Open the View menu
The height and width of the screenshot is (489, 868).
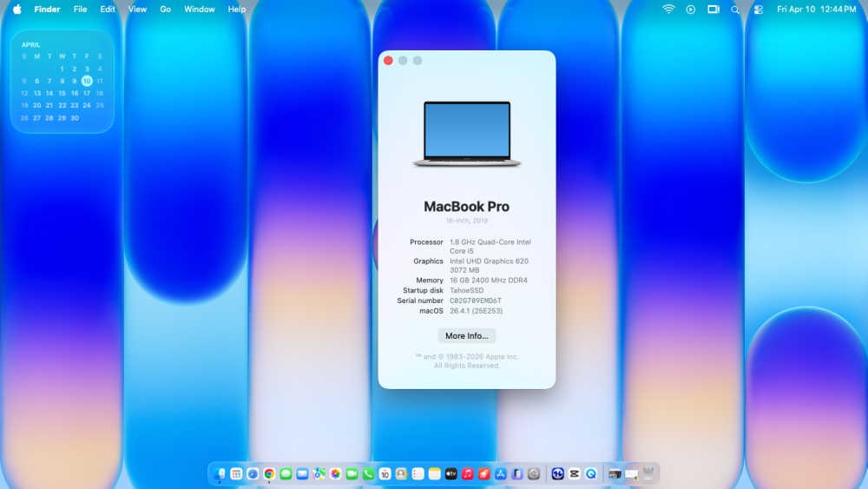tap(137, 9)
